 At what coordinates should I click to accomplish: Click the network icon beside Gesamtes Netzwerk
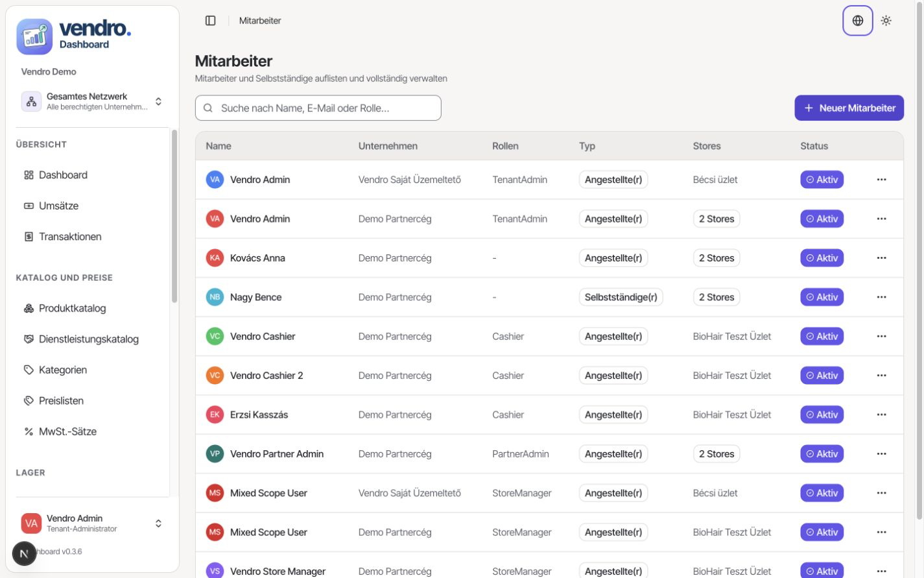pos(31,102)
